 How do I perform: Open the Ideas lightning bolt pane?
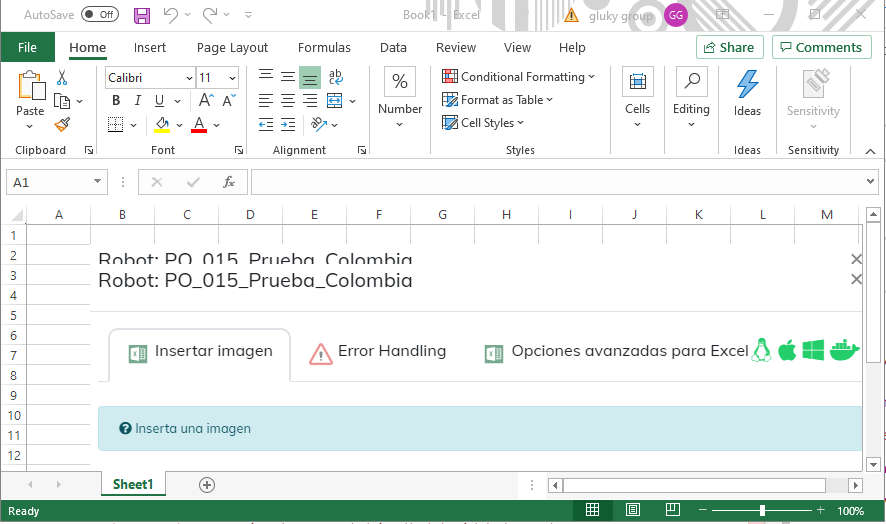point(747,93)
